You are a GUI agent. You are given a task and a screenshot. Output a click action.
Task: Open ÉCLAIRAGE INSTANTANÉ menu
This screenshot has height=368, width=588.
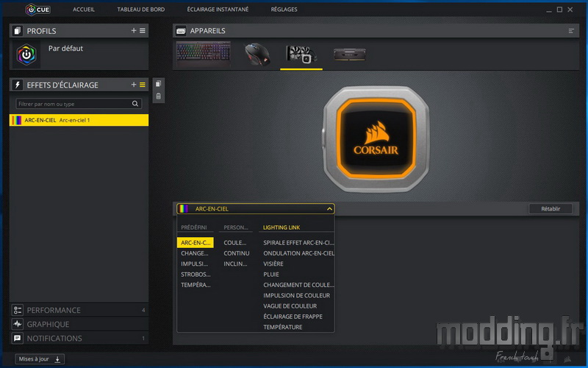(x=218, y=10)
